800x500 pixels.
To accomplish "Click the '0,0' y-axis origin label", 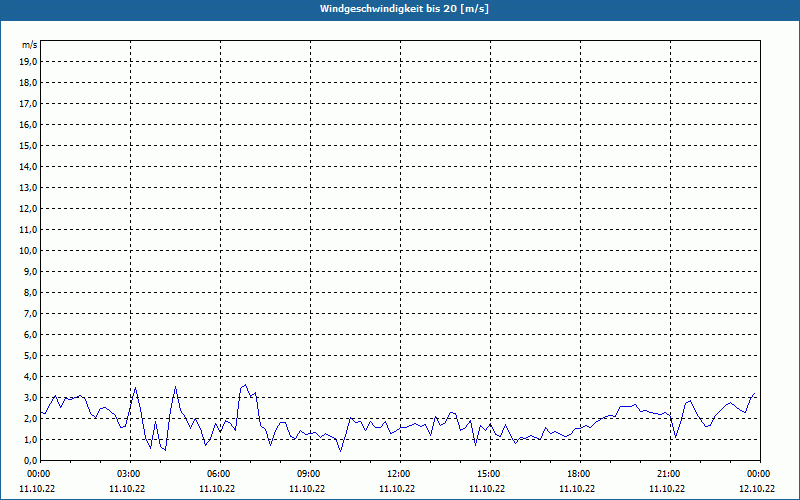I will (32, 461).
